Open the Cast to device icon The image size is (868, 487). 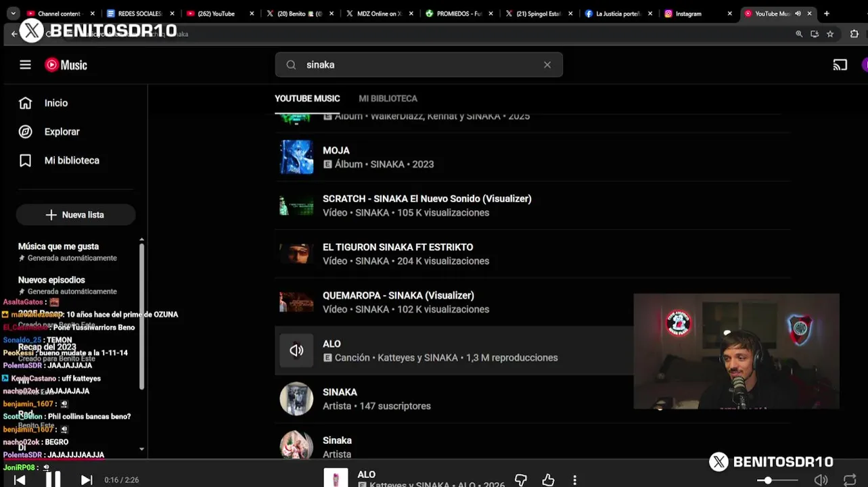[840, 65]
